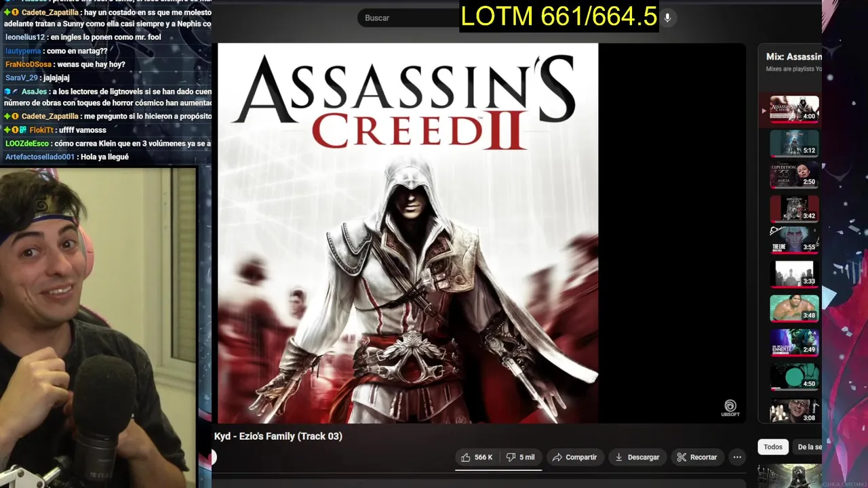Open the mix video lasting 5:12
Screen dimensions: 868x488
pyautogui.click(x=794, y=143)
